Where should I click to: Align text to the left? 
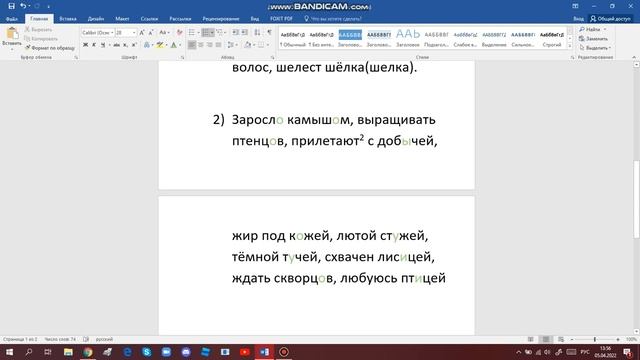(191, 44)
